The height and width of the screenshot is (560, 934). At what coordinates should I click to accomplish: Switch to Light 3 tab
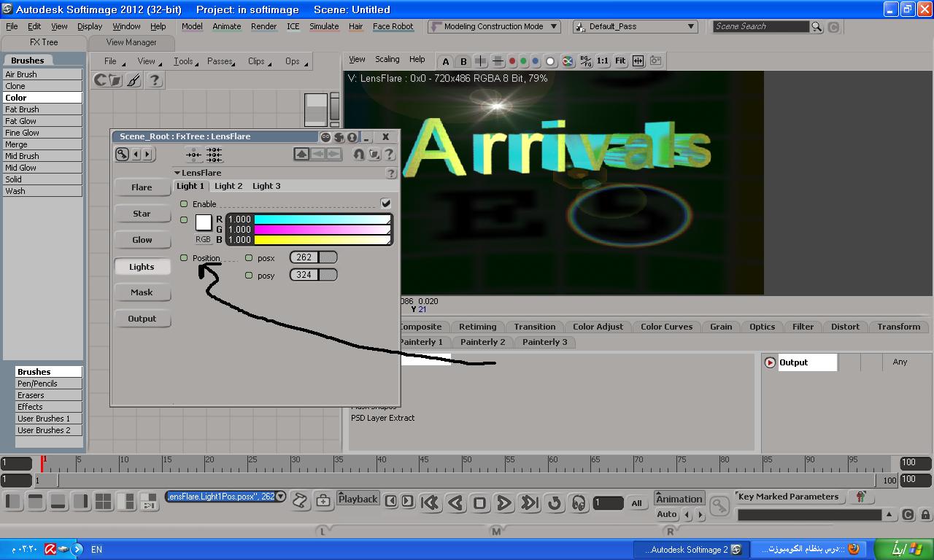click(x=266, y=186)
